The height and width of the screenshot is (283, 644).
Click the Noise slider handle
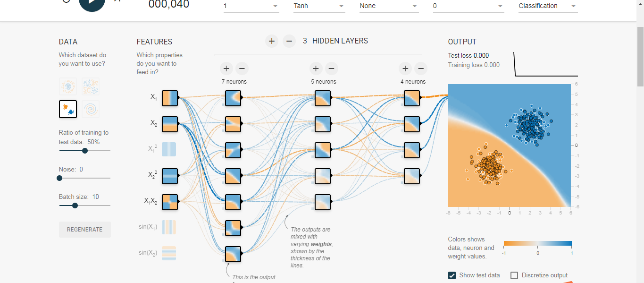click(x=59, y=178)
